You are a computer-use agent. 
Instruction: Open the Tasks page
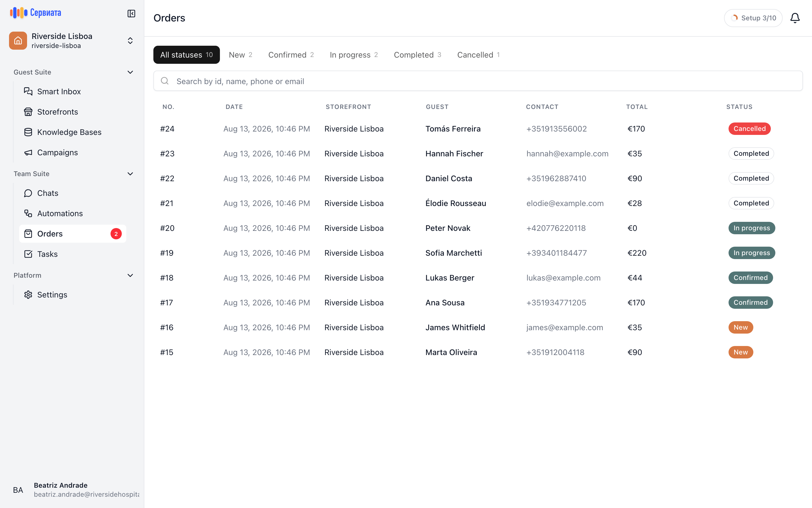tap(73, 254)
